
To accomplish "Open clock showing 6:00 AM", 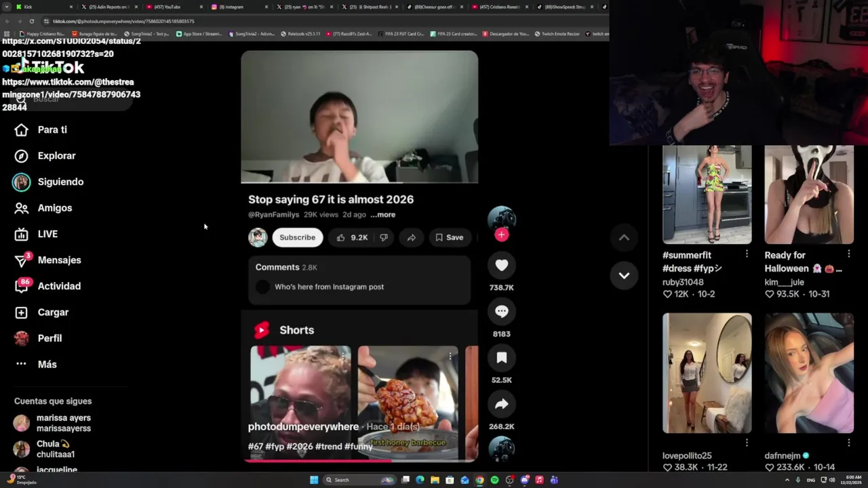I will pos(851,480).
